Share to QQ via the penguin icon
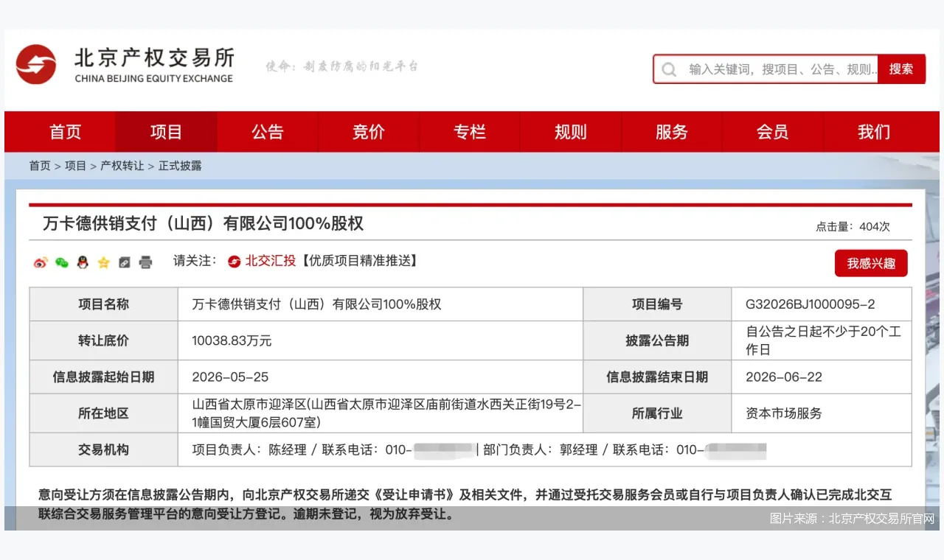This screenshot has width=944, height=560. pos(83,262)
